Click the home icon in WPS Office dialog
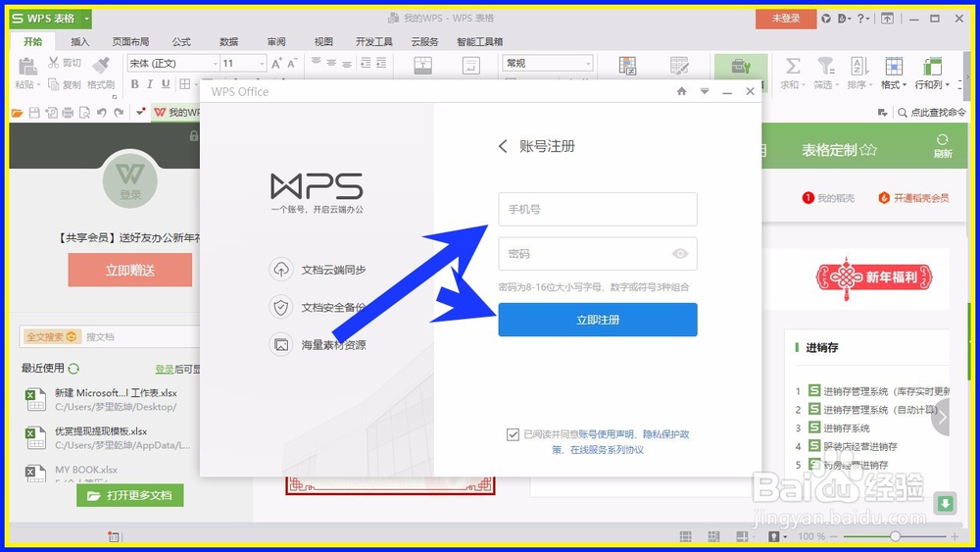Screen dimensions: 980x552 click(682, 91)
